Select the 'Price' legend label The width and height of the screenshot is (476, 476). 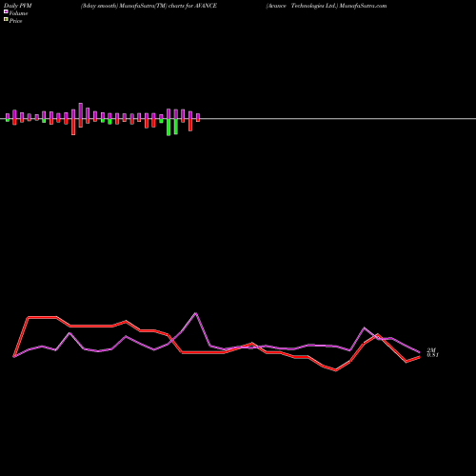[15, 21]
